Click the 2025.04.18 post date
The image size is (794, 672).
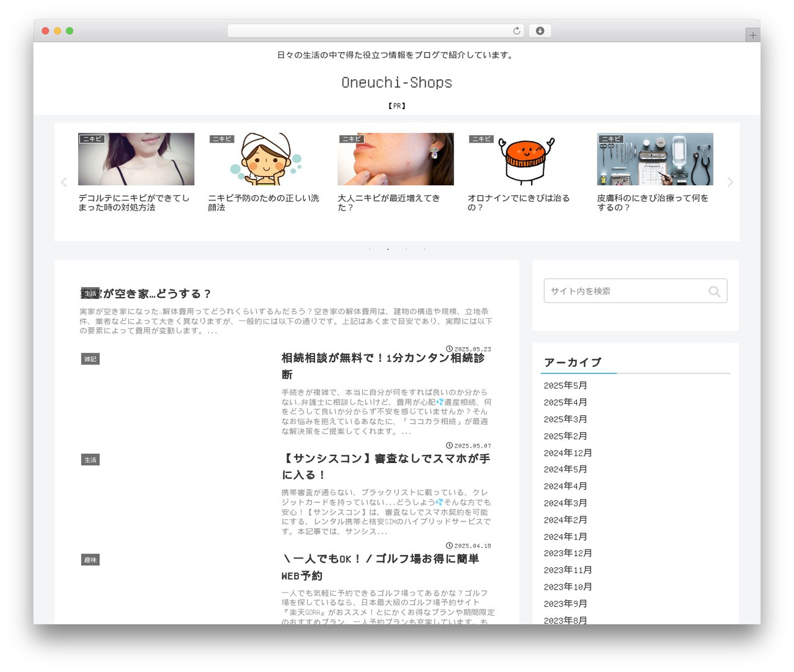[x=469, y=546]
